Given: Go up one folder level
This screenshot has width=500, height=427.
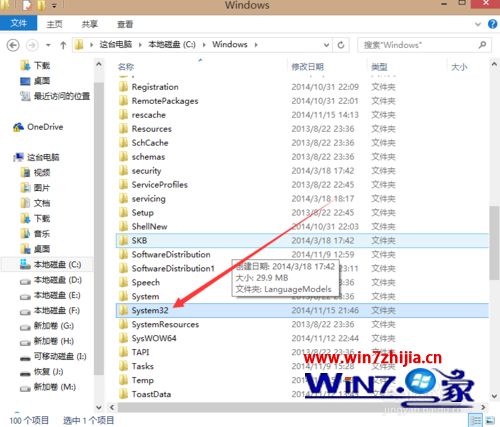Looking at the screenshot, I should [x=63, y=45].
